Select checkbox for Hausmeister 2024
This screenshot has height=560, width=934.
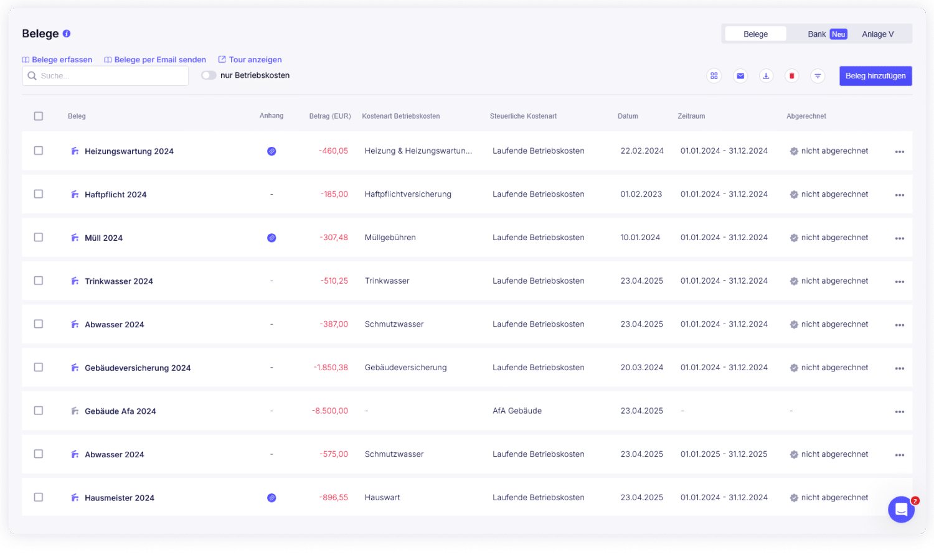click(39, 497)
